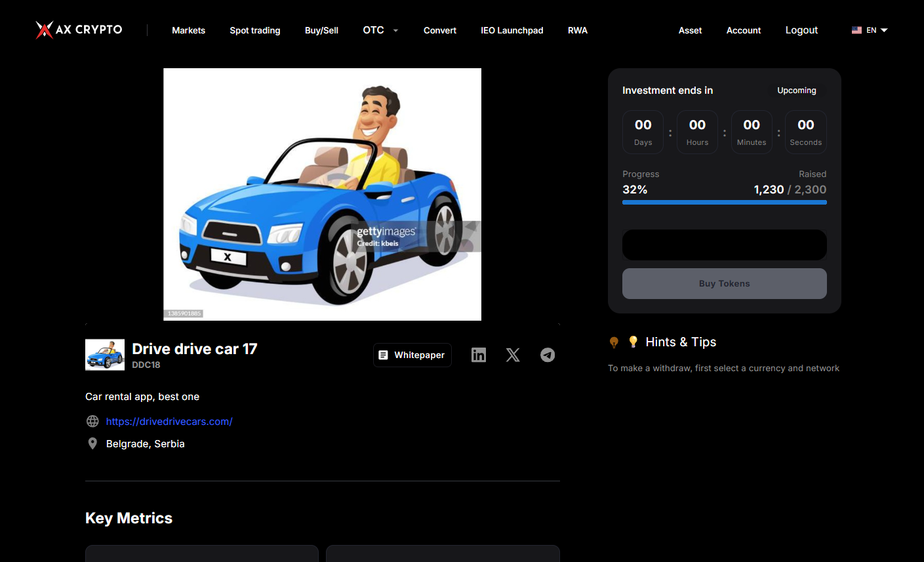Click the withdraw hint text
The height and width of the screenshot is (562, 924).
click(723, 369)
